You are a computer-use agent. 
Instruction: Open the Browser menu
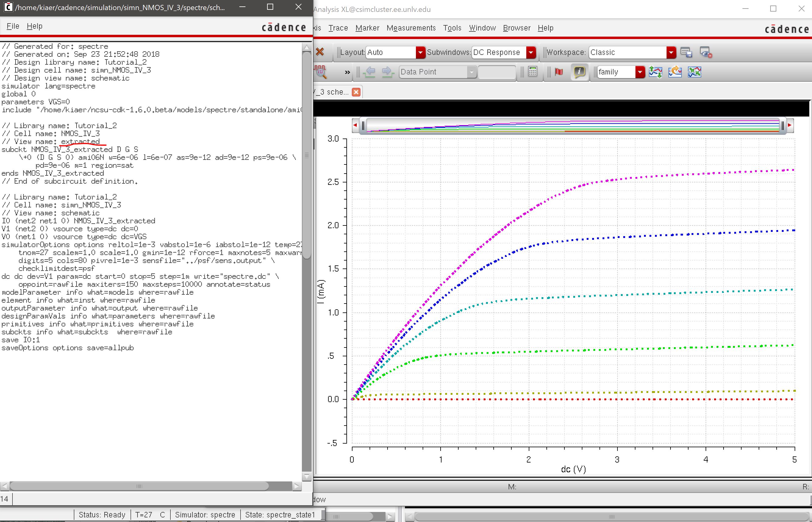click(517, 28)
